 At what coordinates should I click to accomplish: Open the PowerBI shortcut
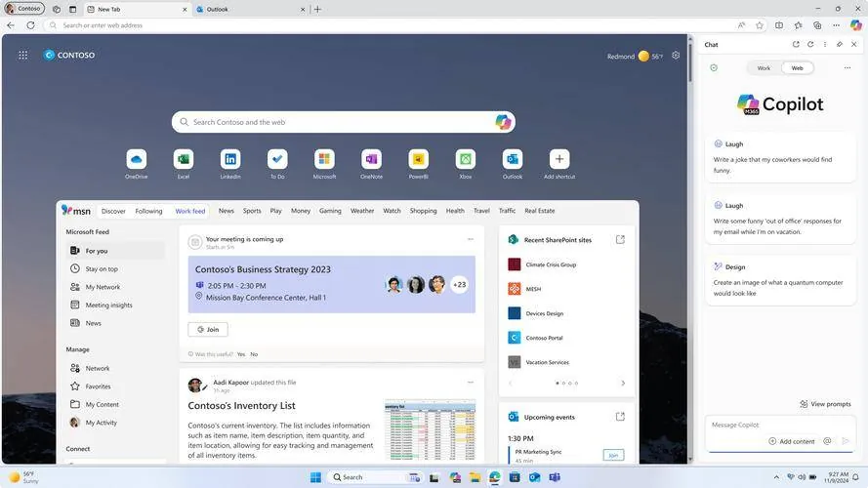(x=419, y=159)
